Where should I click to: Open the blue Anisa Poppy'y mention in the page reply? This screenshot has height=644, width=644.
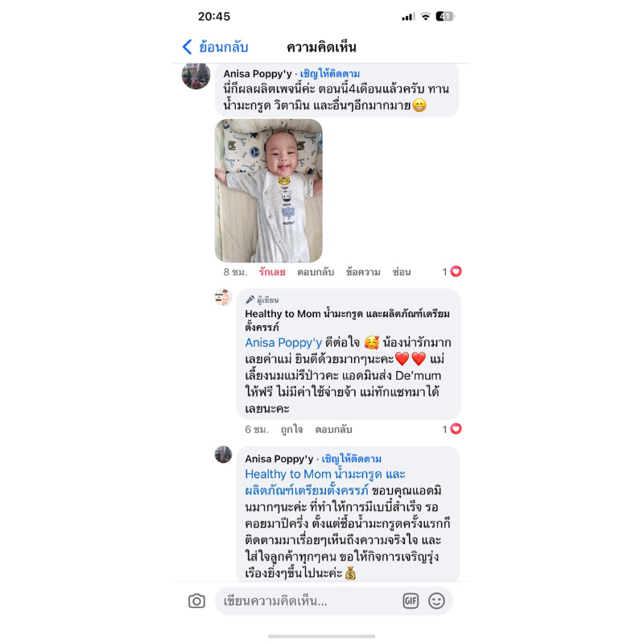click(x=283, y=343)
